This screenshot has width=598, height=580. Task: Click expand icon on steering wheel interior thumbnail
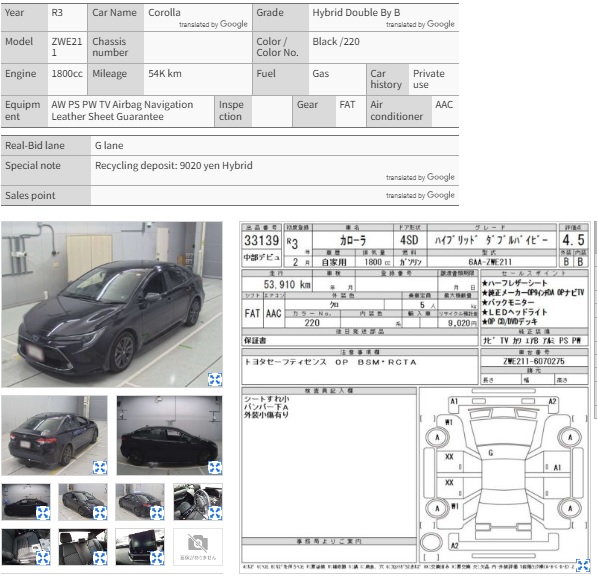point(215,513)
